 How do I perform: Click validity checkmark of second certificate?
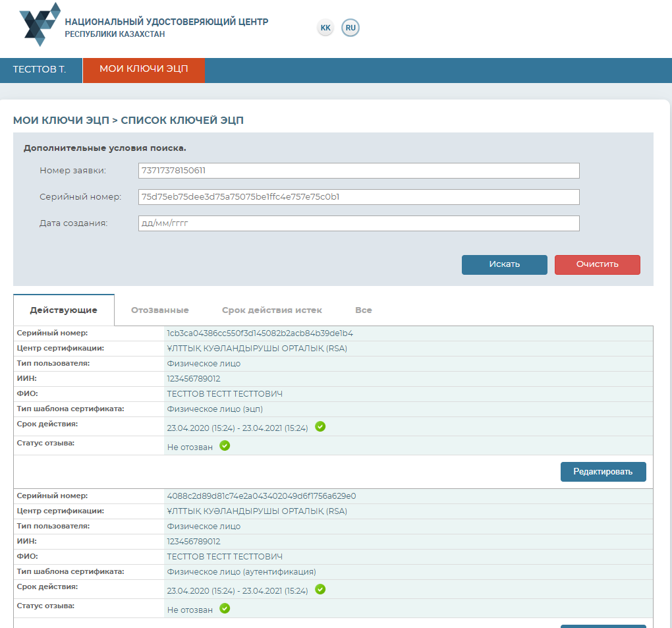pyautogui.click(x=320, y=590)
